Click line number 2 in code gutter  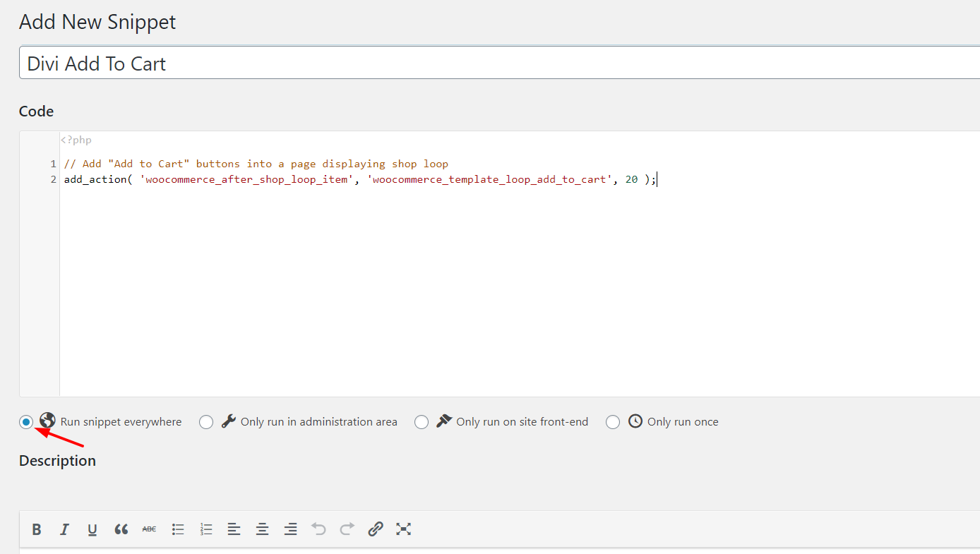click(53, 179)
